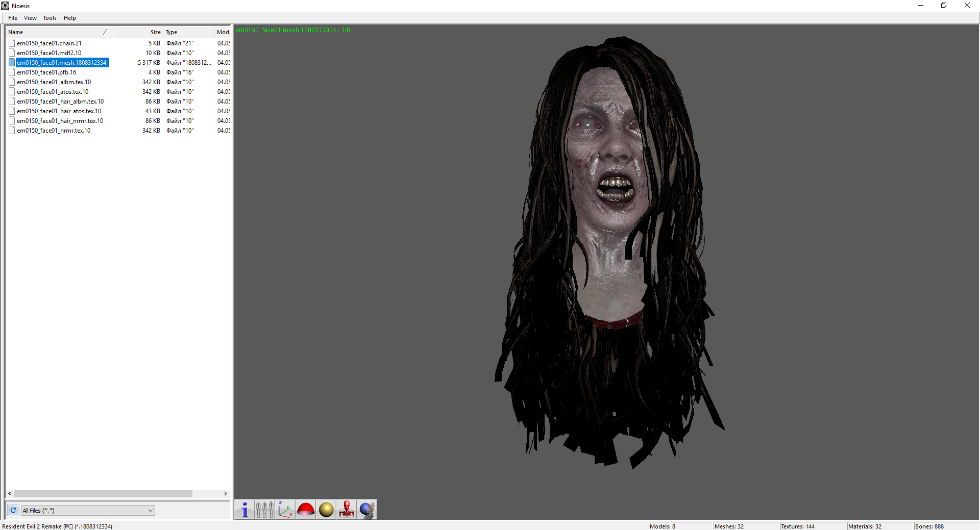Click the file icon beside em0150_face01.pfb.16
980x530 pixels.
coord(12,72)
